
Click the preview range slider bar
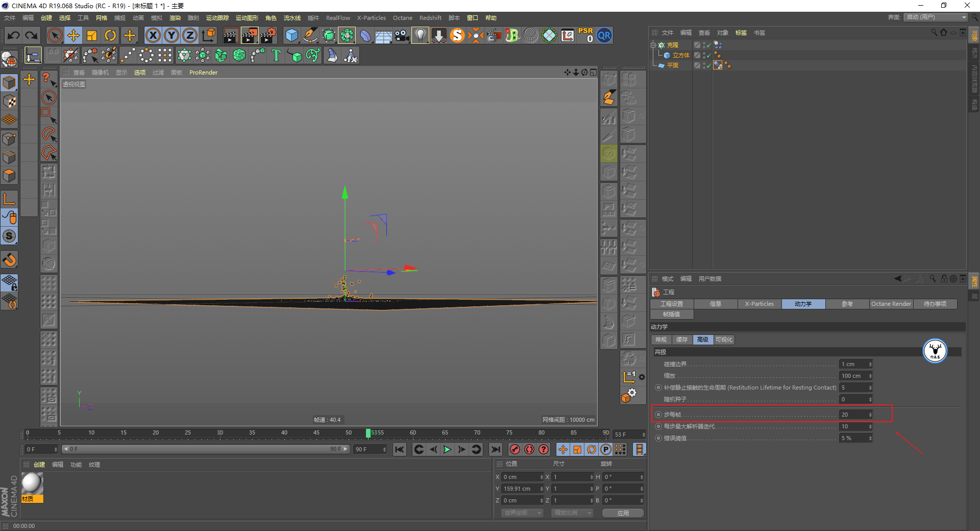[205, 449]
